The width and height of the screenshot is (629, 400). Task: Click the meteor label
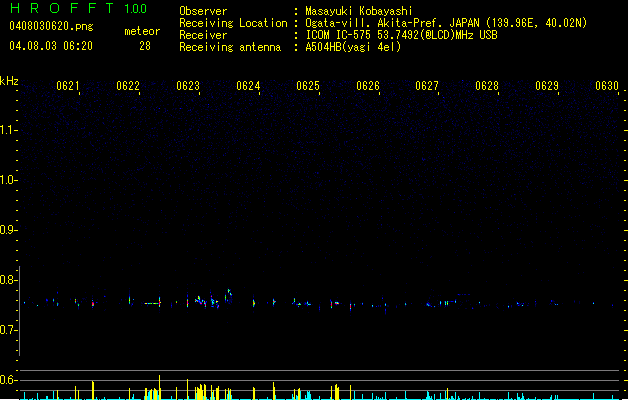click(142, 31)
